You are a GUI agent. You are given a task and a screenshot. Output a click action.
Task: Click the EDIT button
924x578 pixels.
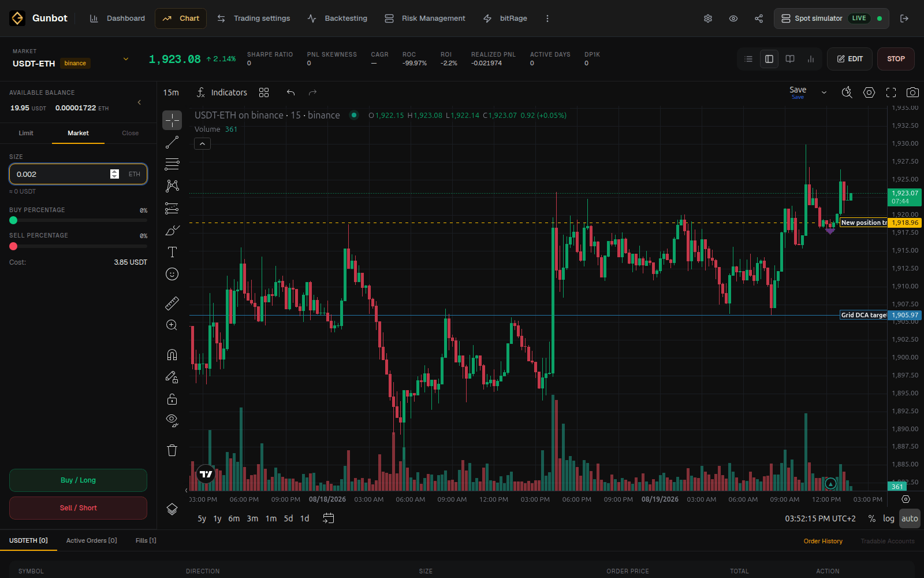click(850, 59)
